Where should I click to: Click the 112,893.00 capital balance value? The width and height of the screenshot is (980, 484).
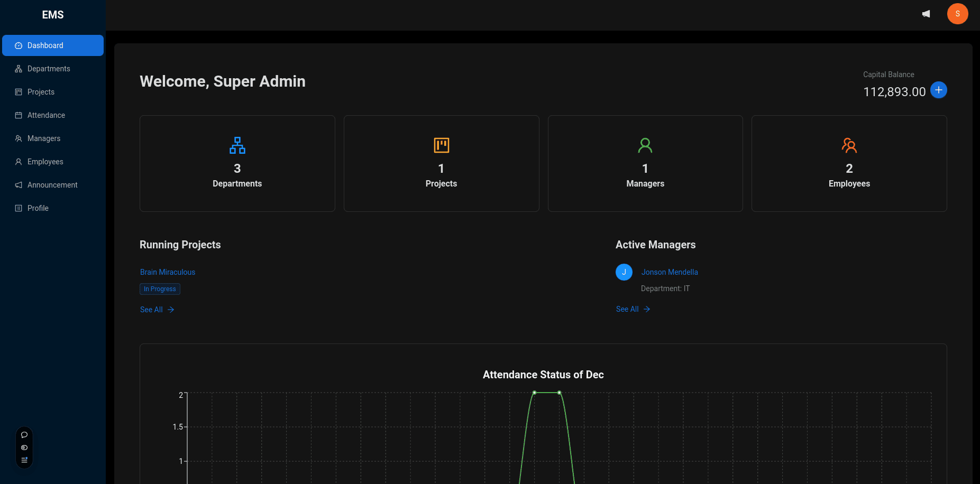point(894,92)
